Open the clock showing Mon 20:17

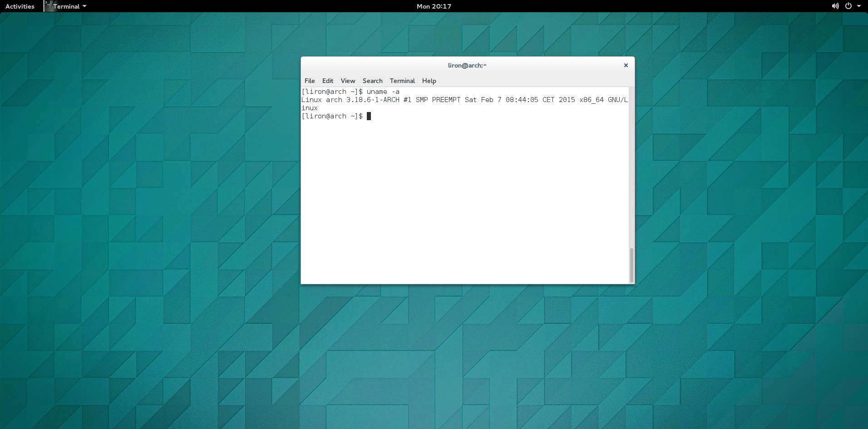point(434,6)
